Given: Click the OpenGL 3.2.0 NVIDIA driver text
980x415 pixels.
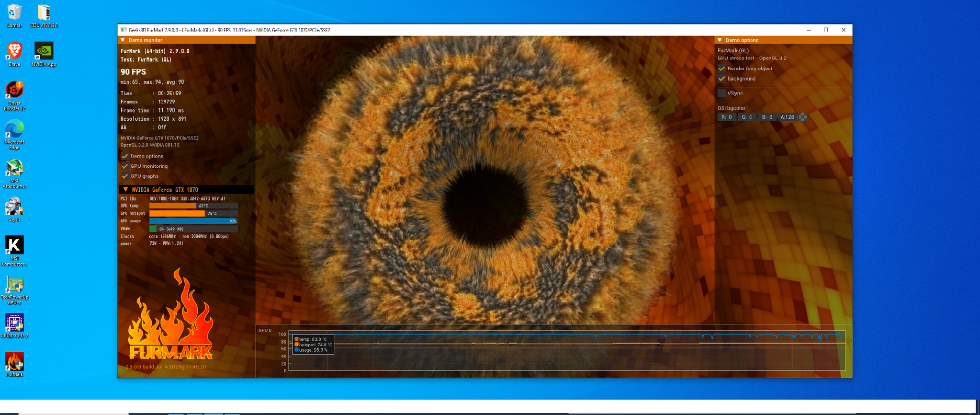Looking at the screenshot, I should coord(150,145).
